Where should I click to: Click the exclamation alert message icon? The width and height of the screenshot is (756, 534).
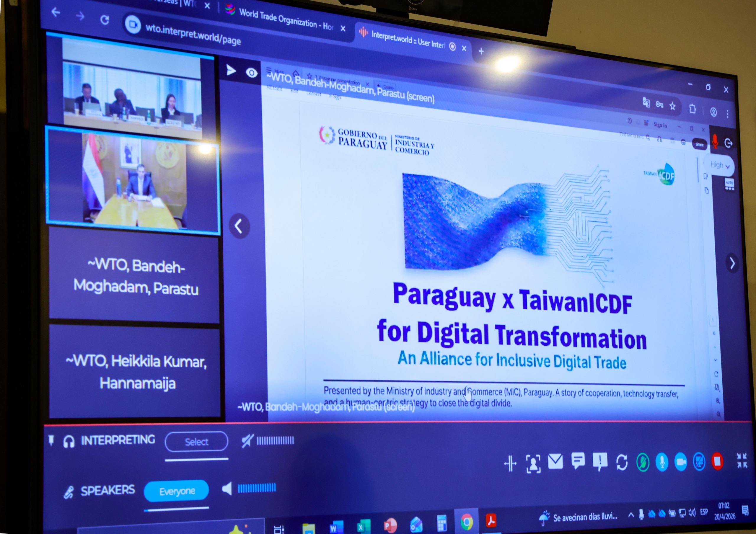pos(600,461)
